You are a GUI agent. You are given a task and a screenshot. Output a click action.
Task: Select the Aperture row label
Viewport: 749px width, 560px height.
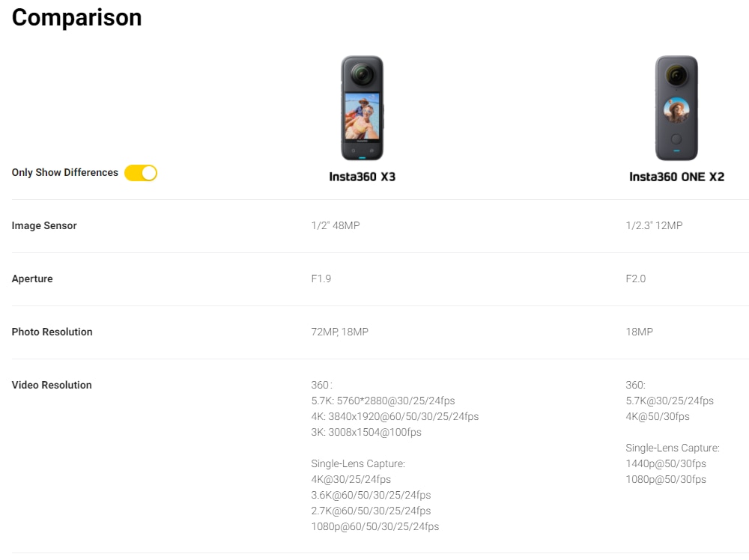coord(32,279)
